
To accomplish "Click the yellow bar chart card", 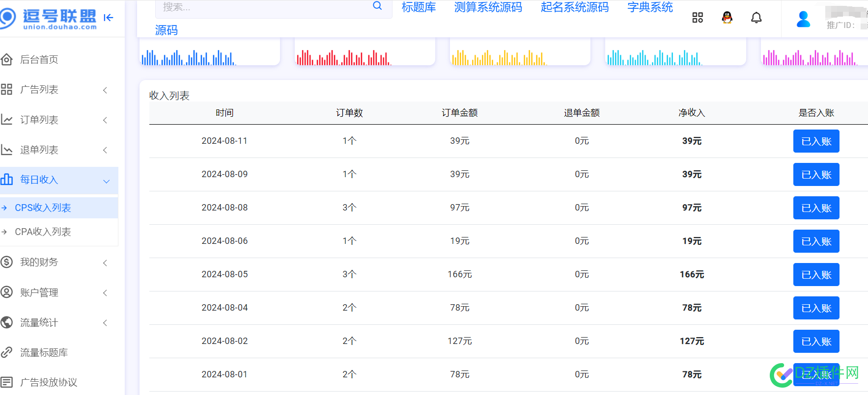I will tap(520, 52).
